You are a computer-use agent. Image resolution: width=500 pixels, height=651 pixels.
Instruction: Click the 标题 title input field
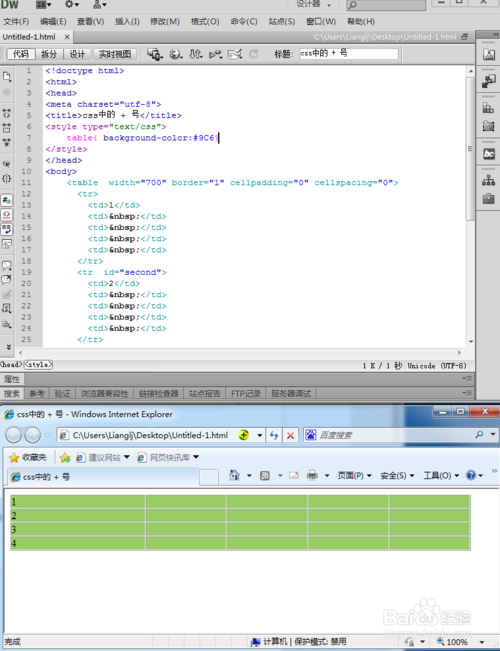(349, 54)
